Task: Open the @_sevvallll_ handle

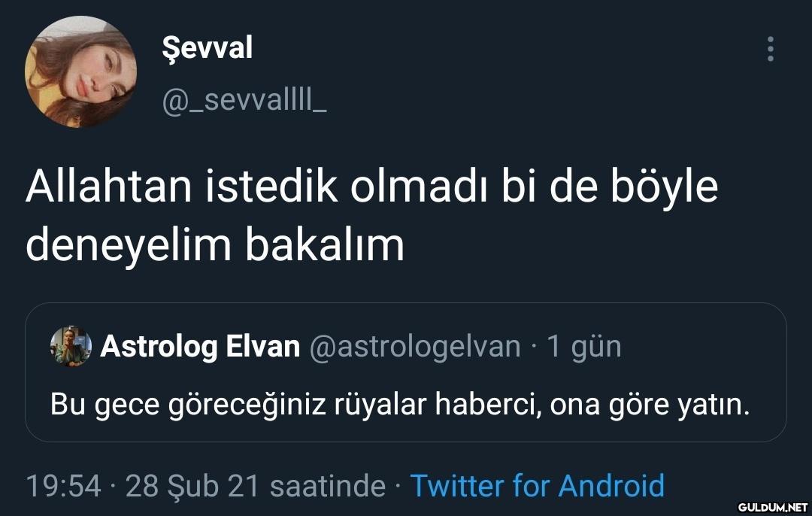Action: 244,100
